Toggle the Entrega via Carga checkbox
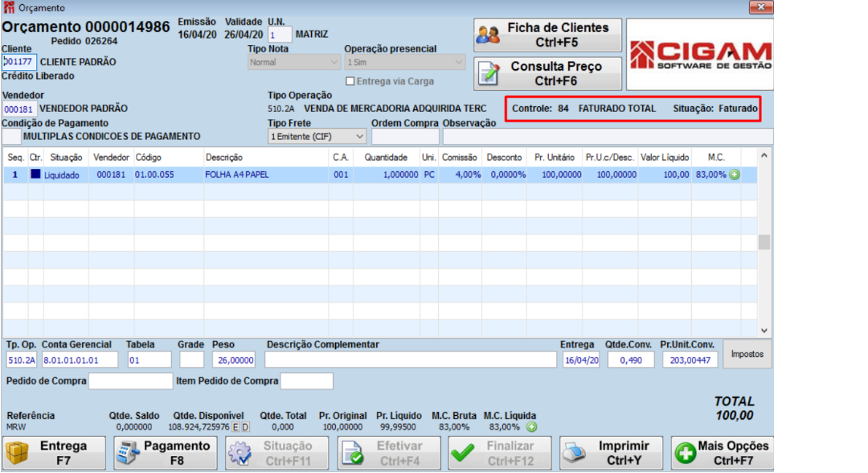 pos(350,81)
